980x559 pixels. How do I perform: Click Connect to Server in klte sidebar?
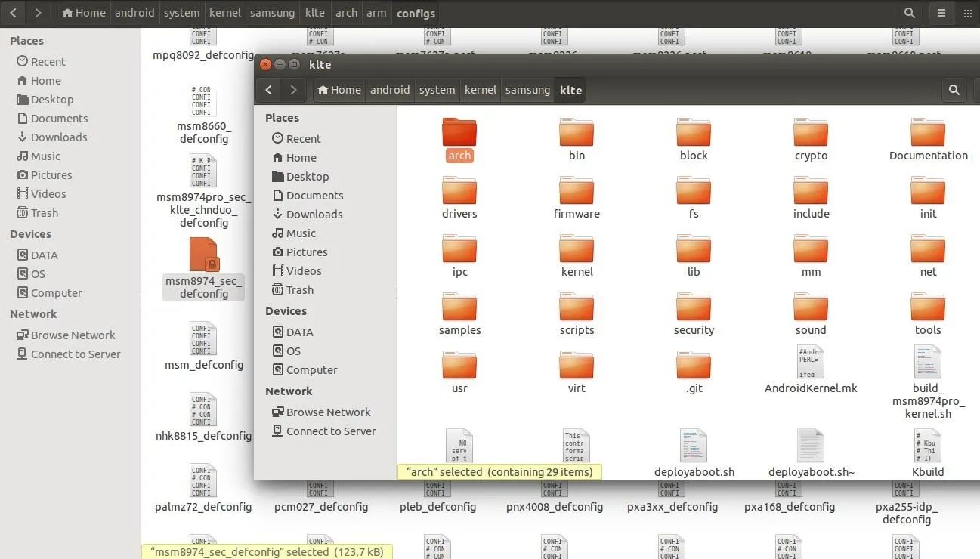point(325,431)
